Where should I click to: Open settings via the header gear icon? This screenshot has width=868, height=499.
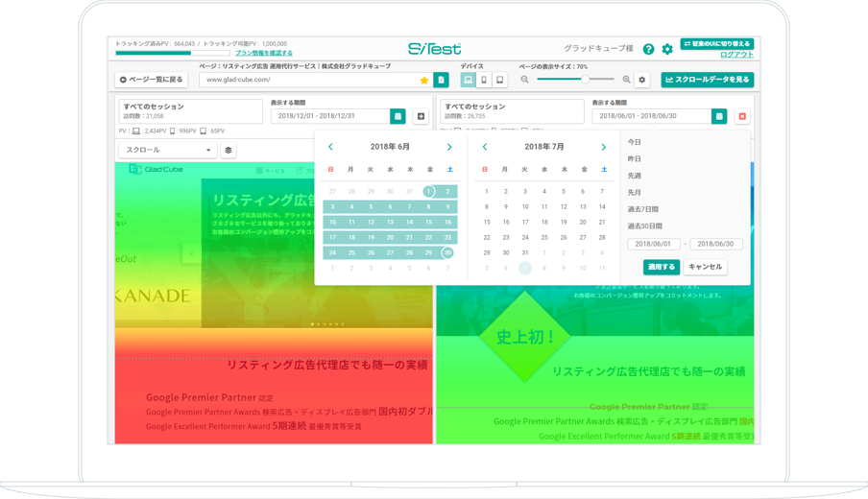pyautogui.click(x=667, y=49)
